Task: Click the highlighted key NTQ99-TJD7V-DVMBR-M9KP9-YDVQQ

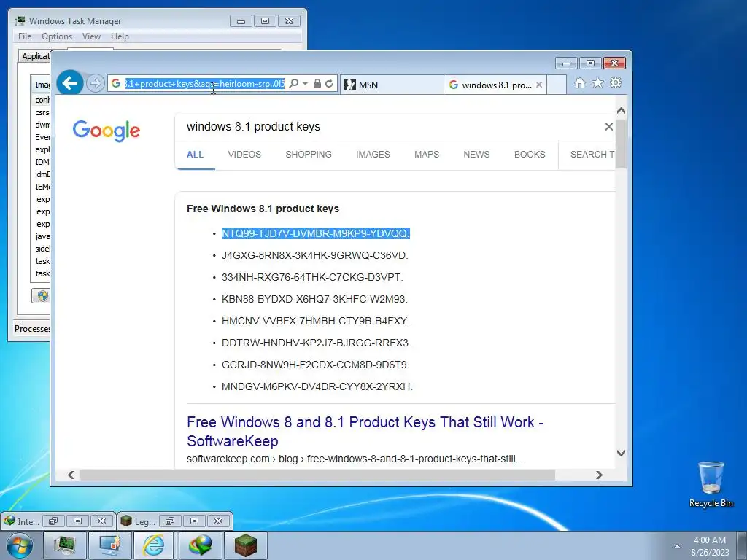Action: [315, 233]
